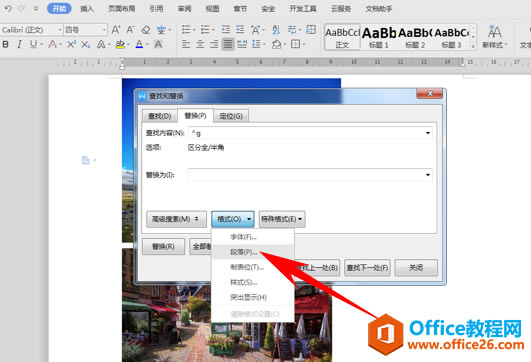Clear formatting with eraser icon

[146, 30]
